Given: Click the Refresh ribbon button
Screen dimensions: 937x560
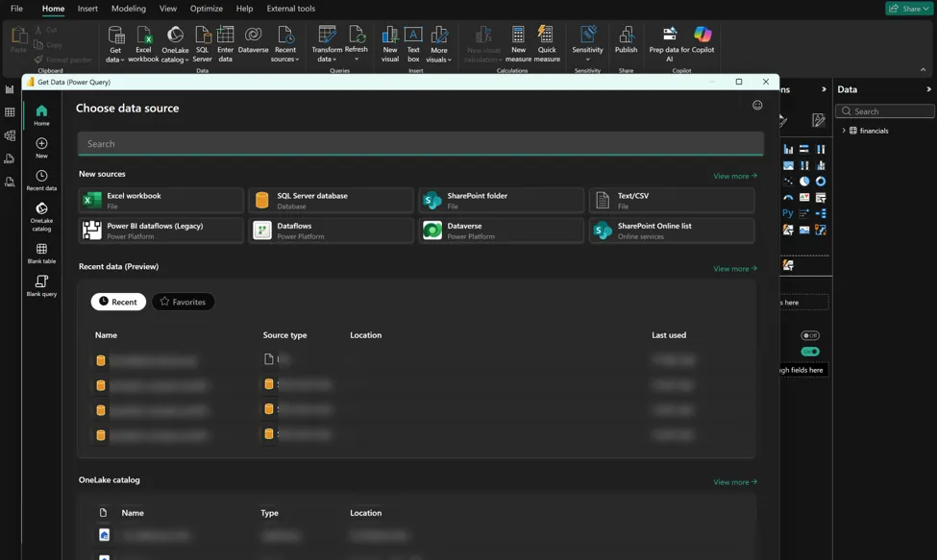Looking at the screenshot, I should click(x=357, y=44).
